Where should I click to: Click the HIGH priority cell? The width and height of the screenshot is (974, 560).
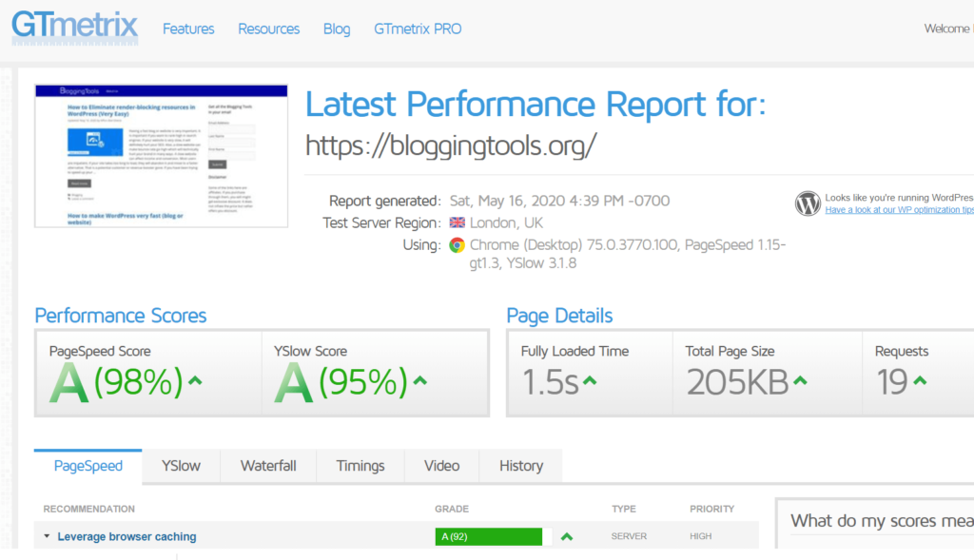(700, 536)
